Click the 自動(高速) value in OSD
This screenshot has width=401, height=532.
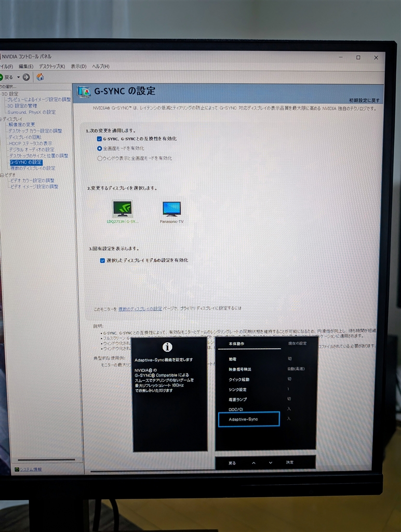[x=296, y=369]
